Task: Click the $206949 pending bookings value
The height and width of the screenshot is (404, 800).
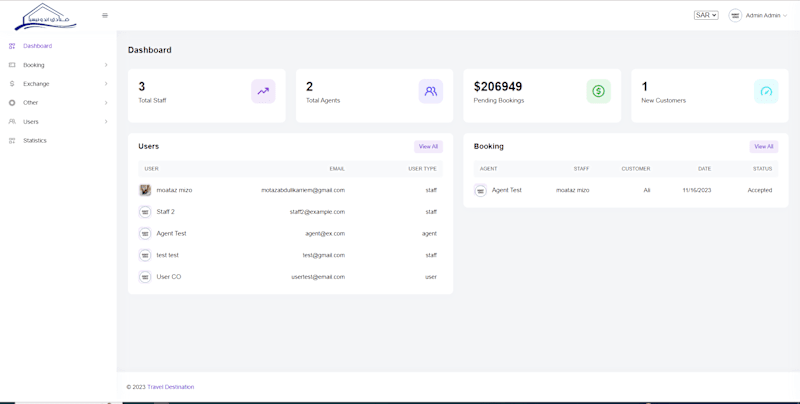Action: click(498, 87)
